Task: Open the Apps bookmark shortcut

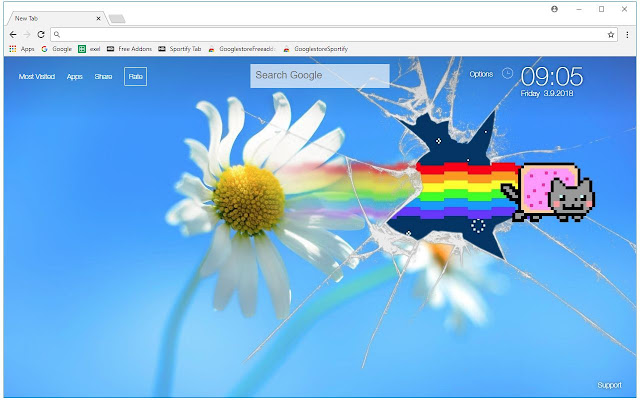Action: (x=22, y=49)
